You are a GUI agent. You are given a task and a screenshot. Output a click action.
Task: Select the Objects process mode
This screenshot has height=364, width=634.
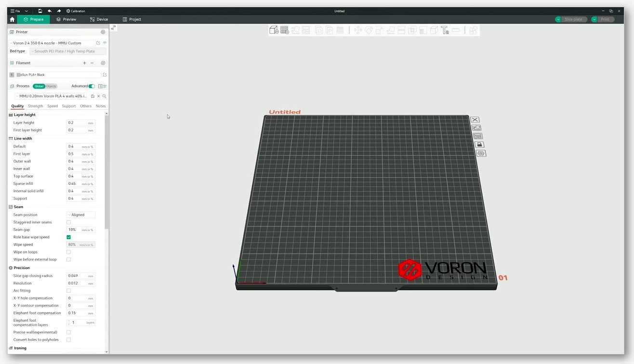click(x=51, y=86)
